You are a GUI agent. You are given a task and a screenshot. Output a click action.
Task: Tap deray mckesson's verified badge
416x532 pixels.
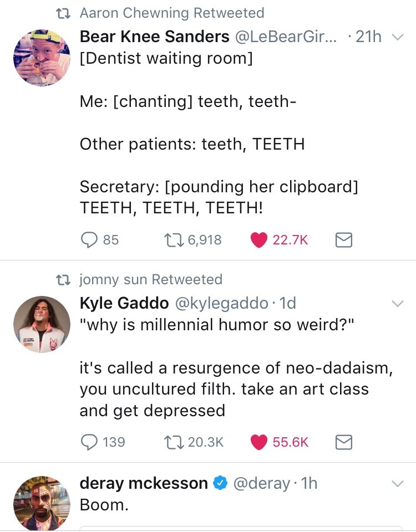click(x=220, y=483)
